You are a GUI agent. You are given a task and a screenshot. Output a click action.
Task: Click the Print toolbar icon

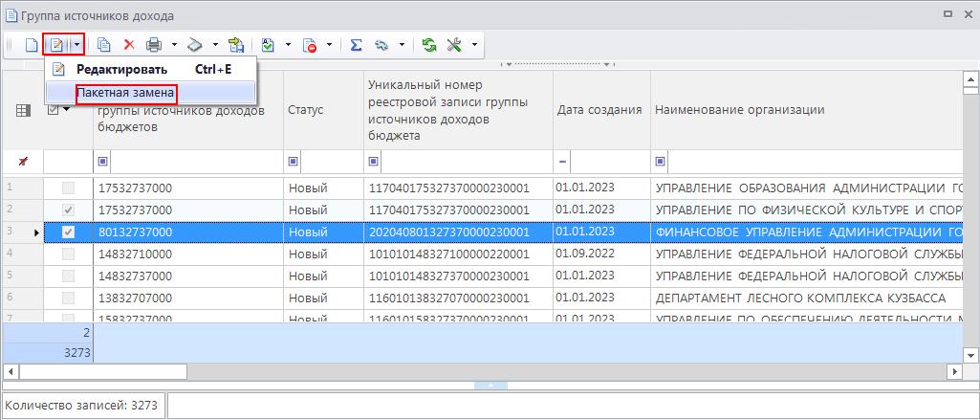click(154, 45)
